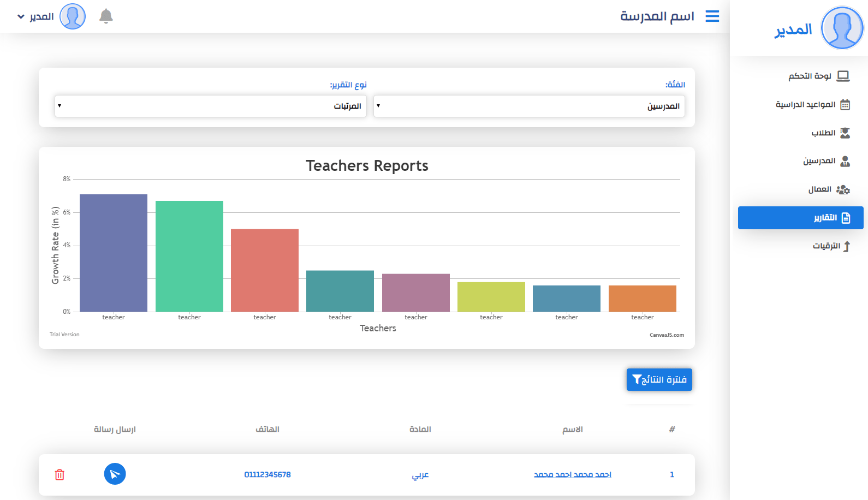
Task: Click the calendar icon for study schedules
Action: point(845,105)
